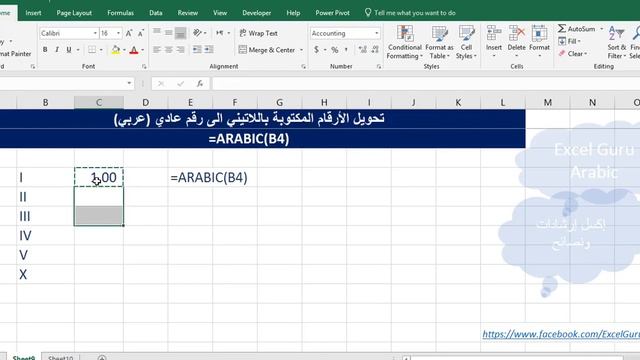
Task: Click Increase Decimal icon
Action: (x=362, y=50)
